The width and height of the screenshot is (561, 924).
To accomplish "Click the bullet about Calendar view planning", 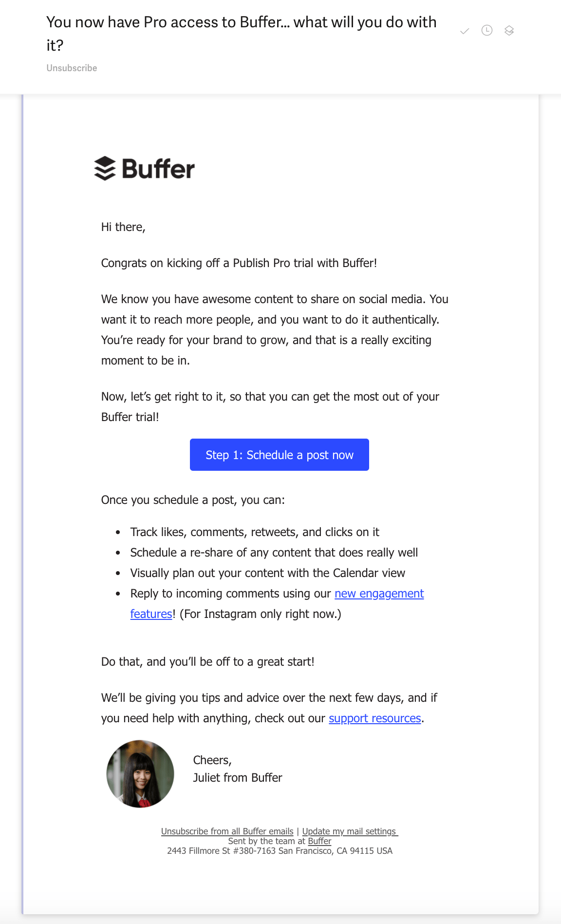I will click(x=267, y=573).
